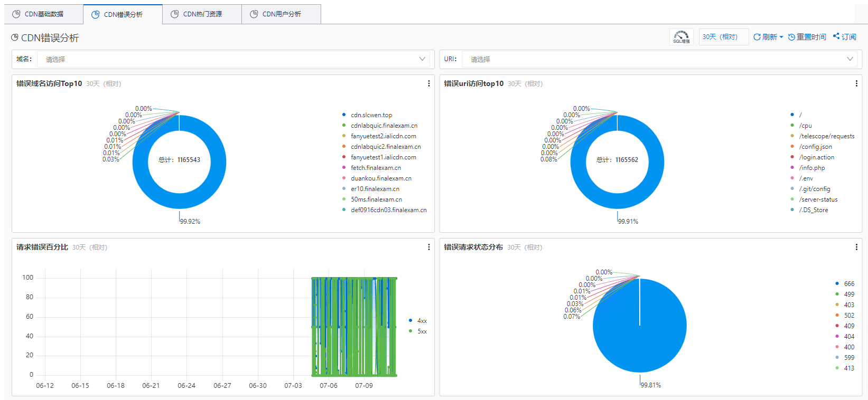Click the 0.07% label on status pie
This screenshot has height=400, width=868.
(572, 317)
